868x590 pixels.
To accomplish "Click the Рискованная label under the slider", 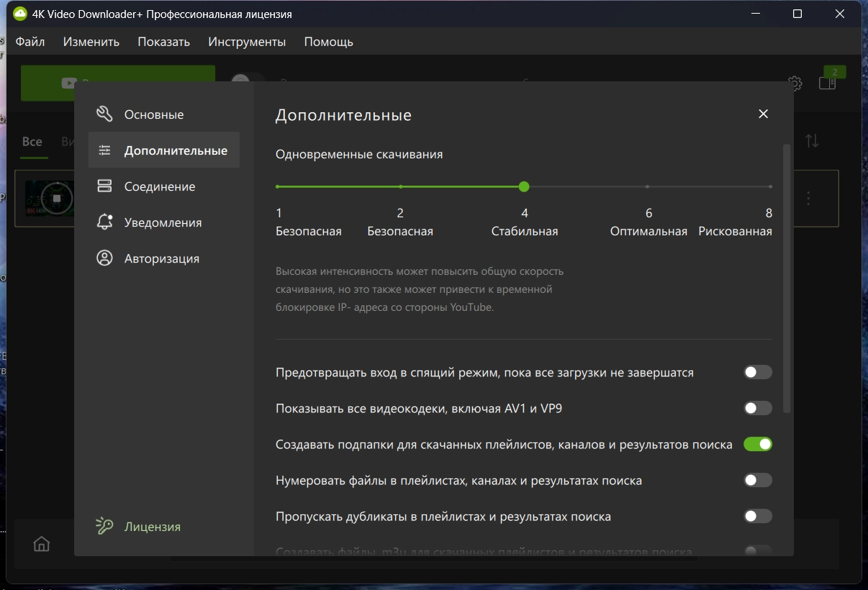I will pyautogui.click(x=735, y=232).
